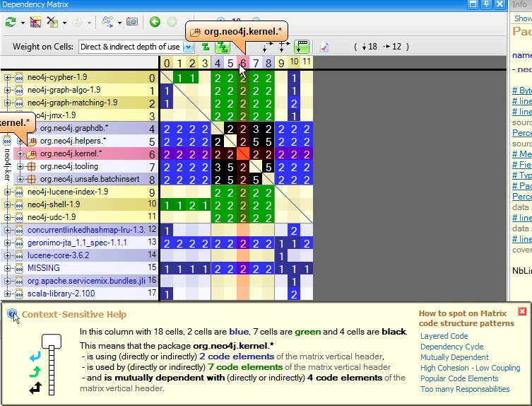Click the jar icon of geronimo-jta_1.1_spec-1.1.1
532x406 pixels.
pos(19,243)
